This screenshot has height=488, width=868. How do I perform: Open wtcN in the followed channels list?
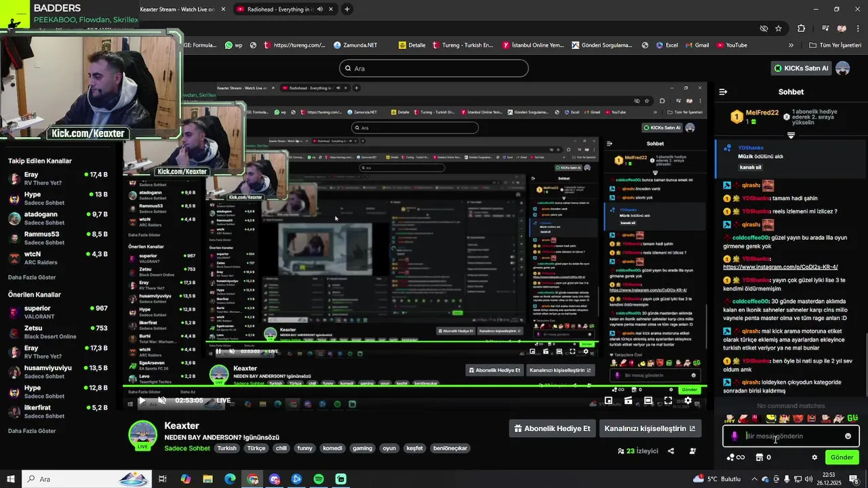pyautogui.click(x=58, y=258)
